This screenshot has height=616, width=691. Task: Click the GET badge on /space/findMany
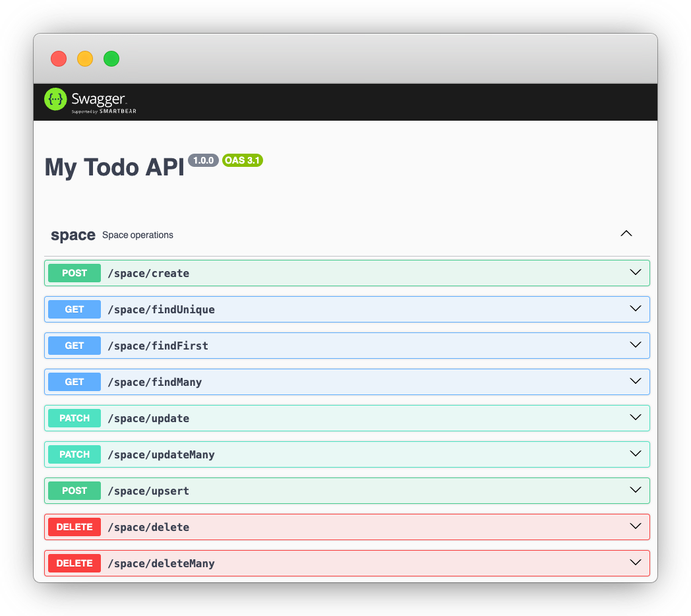[x=74, y=381]
